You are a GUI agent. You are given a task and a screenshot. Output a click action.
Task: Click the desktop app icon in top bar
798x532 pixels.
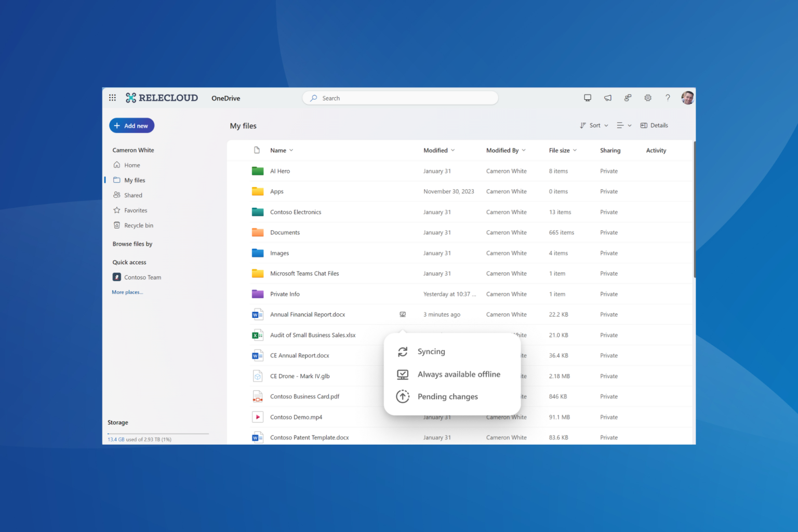tap(588, 98)
